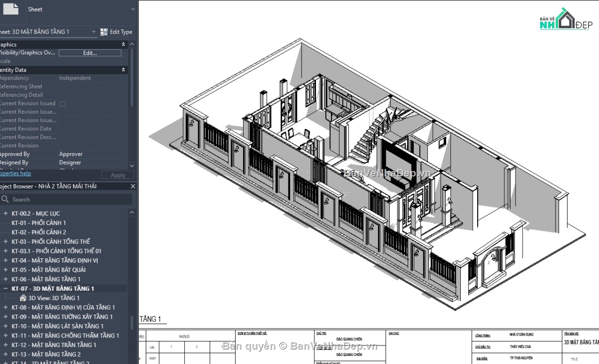
Task: Expand the KT-11 - MẶT BẰNG CHỐNG THẤM TẦNG 1 node
Action: [5, 336]
